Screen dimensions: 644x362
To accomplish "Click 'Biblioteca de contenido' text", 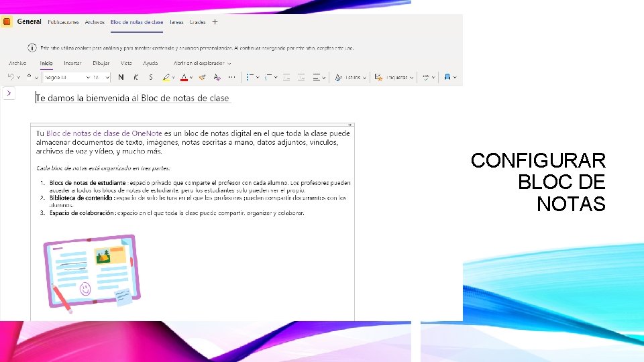I will 81,198.
